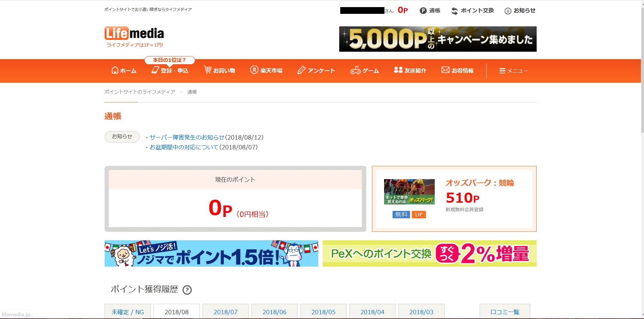The height and width of the screenshot is (319, 644).
Task: Select the 2018/03 tab
Action: coord(421,312)
